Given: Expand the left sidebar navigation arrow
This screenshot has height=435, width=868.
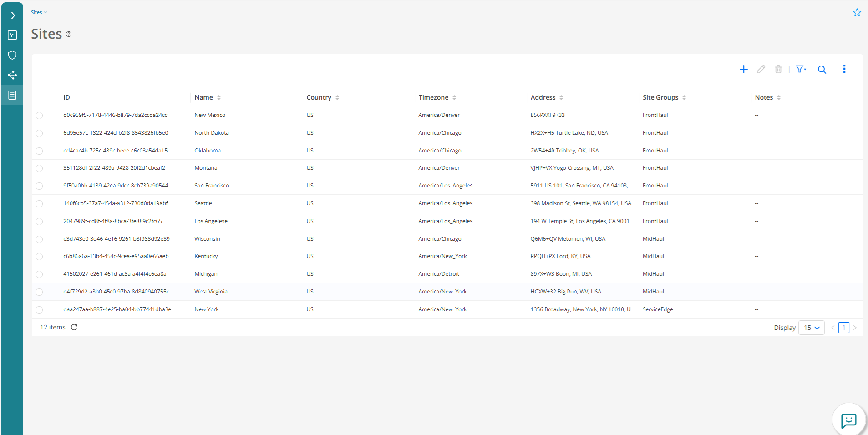Looking at the screenshot, I should point(13,15).
